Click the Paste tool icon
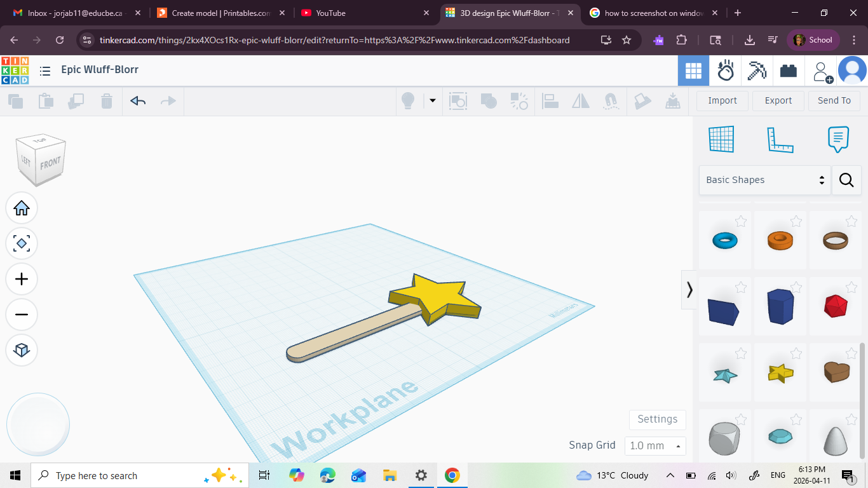868x488 pixels. click(x=46, y=100)
